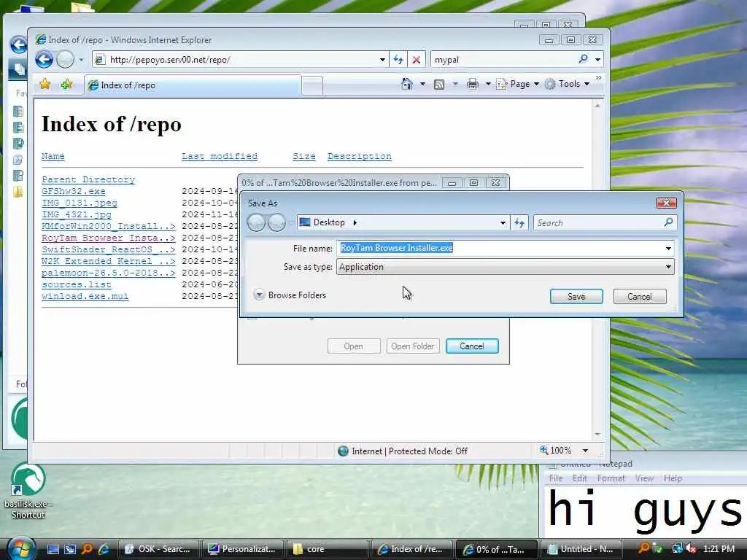This screenshot has width=747, height=560.
Task: Select the Index of /repo tab
Action: pyautogui.click(x=193, y=85)
